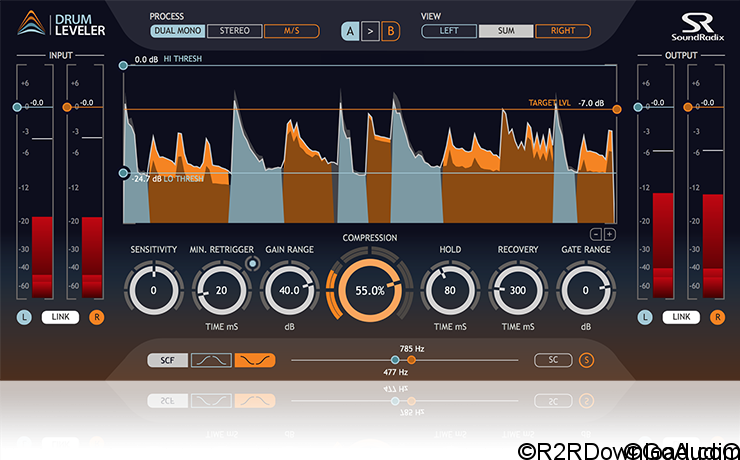Show RIGHT channel view

tap(563, 31)
